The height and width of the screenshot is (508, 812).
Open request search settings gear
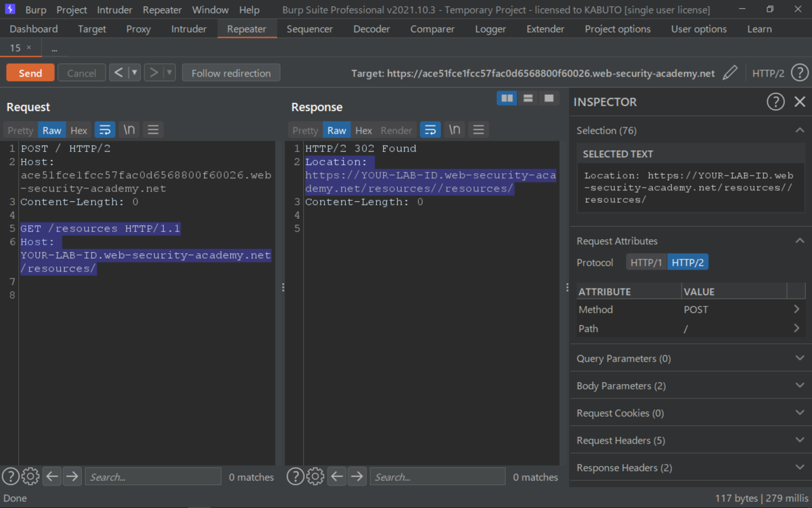click(30, 477)
